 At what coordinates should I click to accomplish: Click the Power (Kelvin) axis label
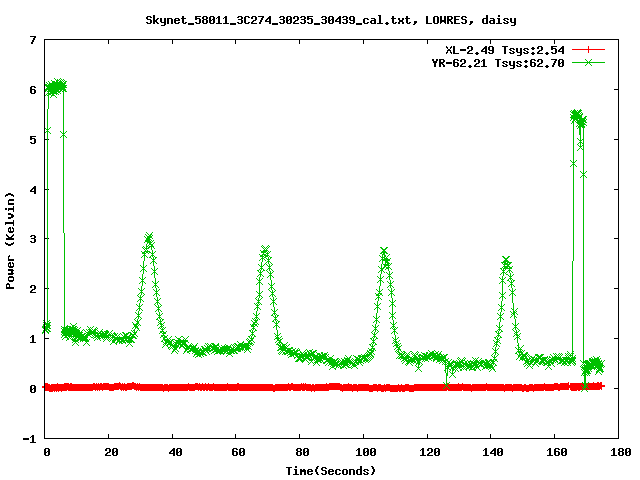(10, 241)
